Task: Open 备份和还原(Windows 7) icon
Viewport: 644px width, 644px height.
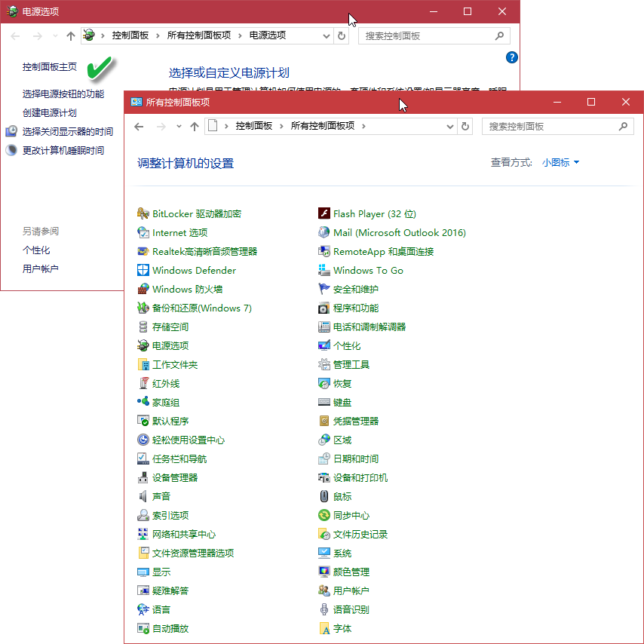Action: 143,308
